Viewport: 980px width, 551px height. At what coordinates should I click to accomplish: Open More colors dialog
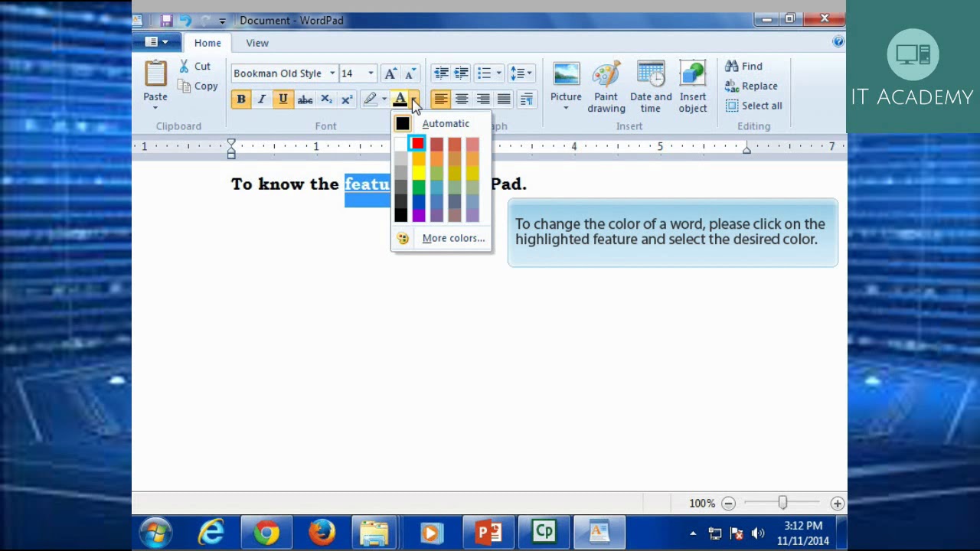tap(442, 238)
